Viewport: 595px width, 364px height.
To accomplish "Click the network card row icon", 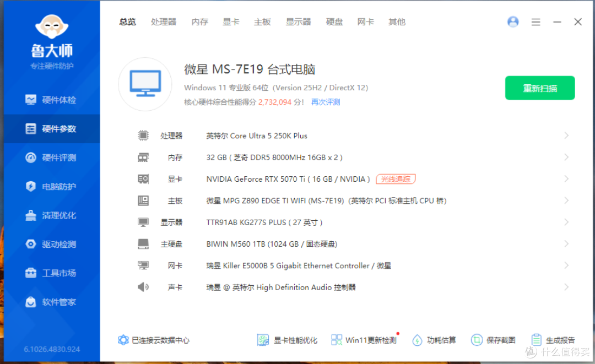I will pos(143,265).
